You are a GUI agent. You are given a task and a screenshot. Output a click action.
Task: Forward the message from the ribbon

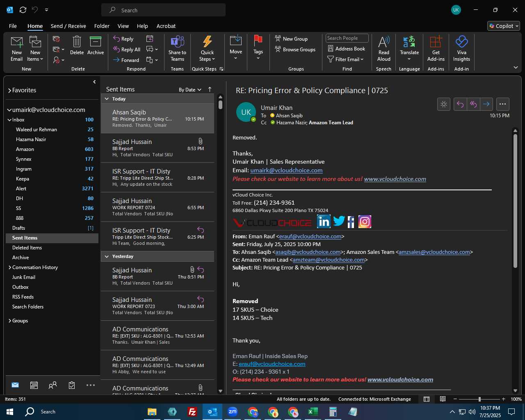[126, 60]
